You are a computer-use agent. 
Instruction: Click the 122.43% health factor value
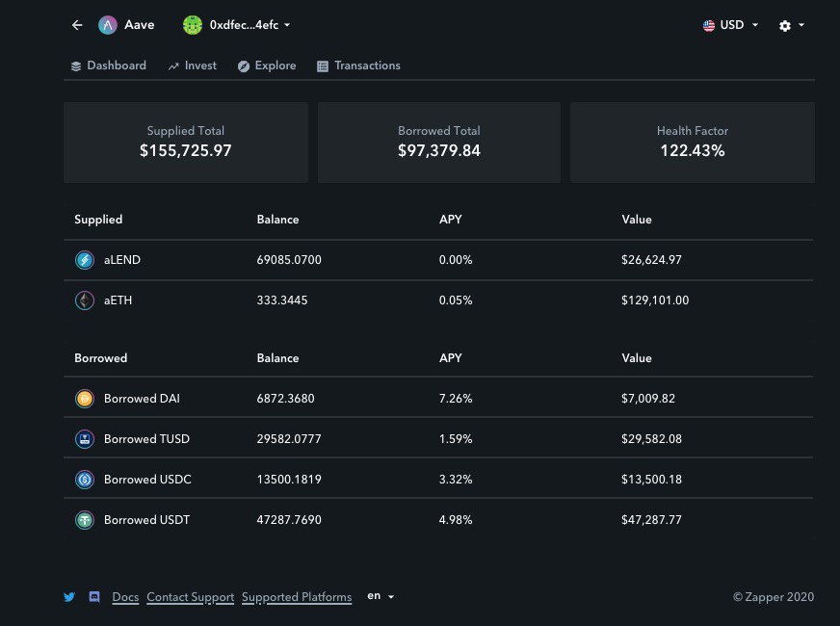[693, 150]
